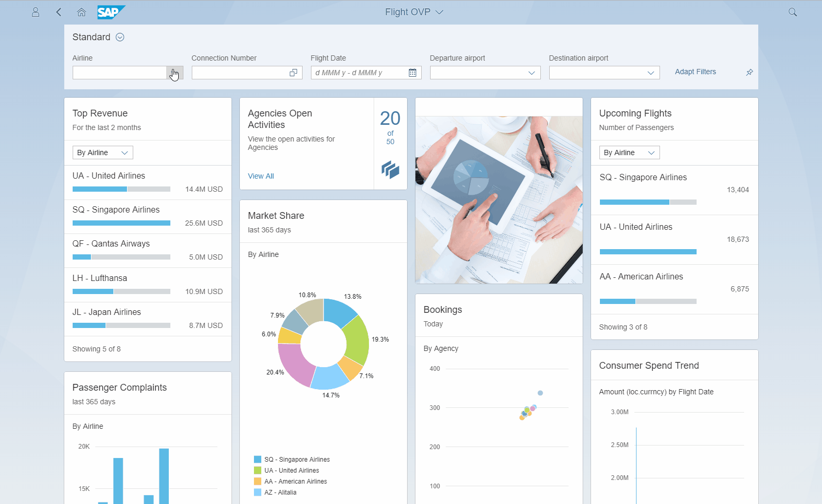Expand the Destination airport dropdown
The image size is (822, 504).
[651, 73]
